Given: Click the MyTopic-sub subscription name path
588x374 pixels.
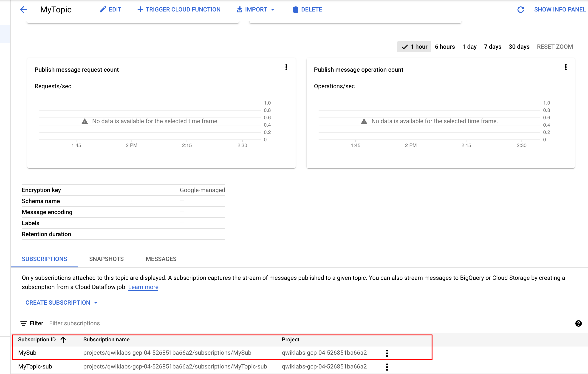Looking at the screenshot, I should click(x=175, y=366).
